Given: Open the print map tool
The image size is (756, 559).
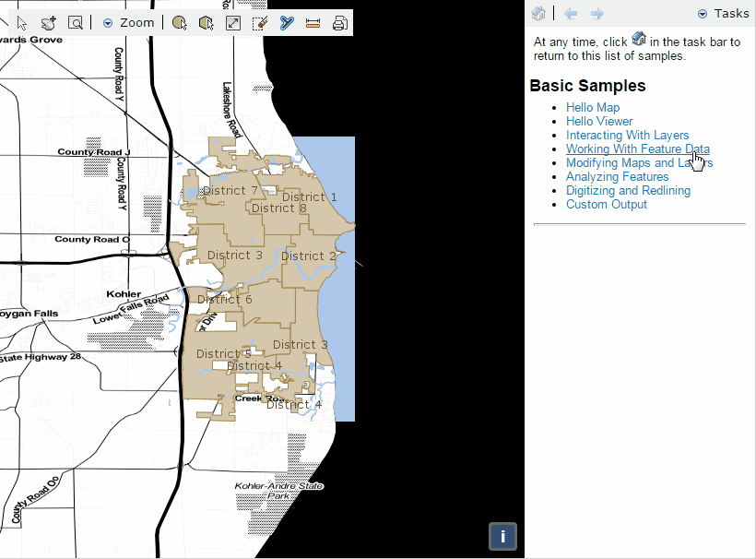Looking at the screenshot, I should 339,22.
